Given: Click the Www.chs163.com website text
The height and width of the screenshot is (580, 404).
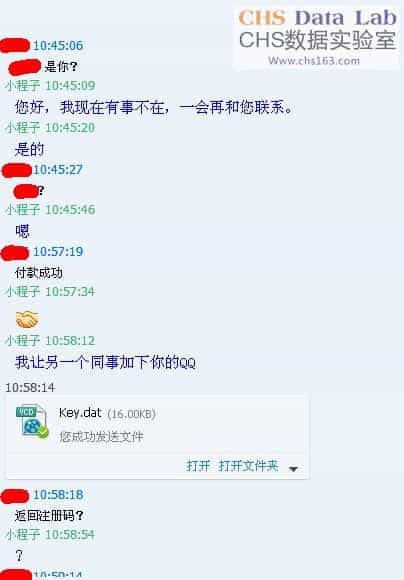Looking at the screenshot, I should click(314, 61).
